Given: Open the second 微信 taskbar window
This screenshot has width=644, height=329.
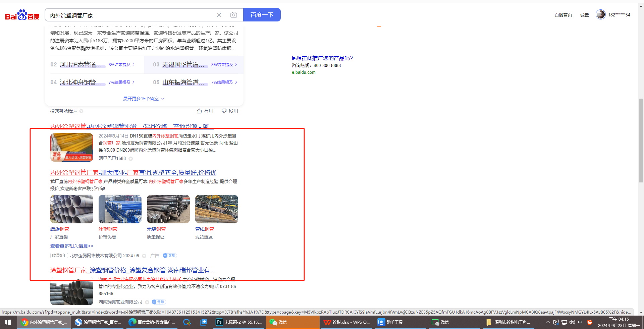Looking at the screenshot, I should (454, 322).
